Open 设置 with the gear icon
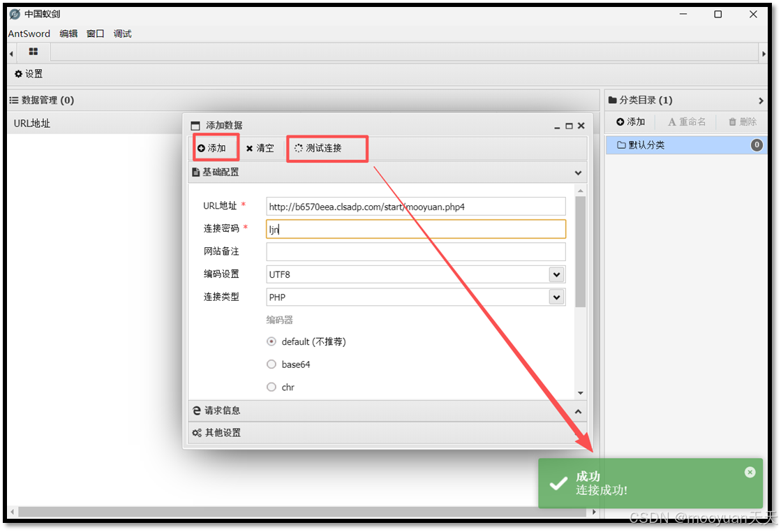 point(29,74)
